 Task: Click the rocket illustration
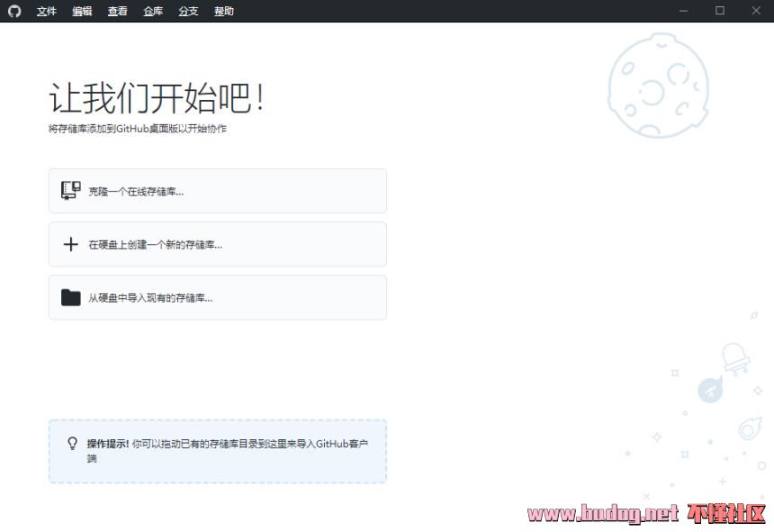tap(735, 358)
